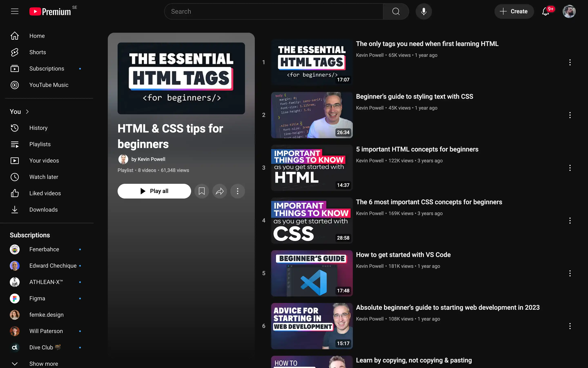
Task: Save playlist with bookmark icon
Action: click(202, 191)
